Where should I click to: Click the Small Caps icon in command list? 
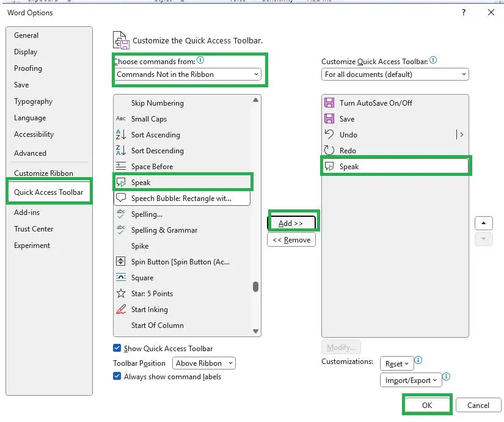[120, 118]
